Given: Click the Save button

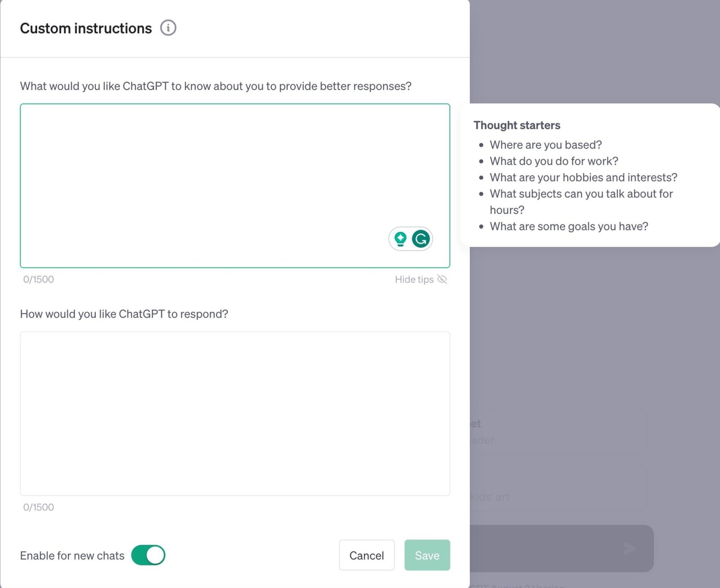Looking at the screenshot, I should coord(427,555).
